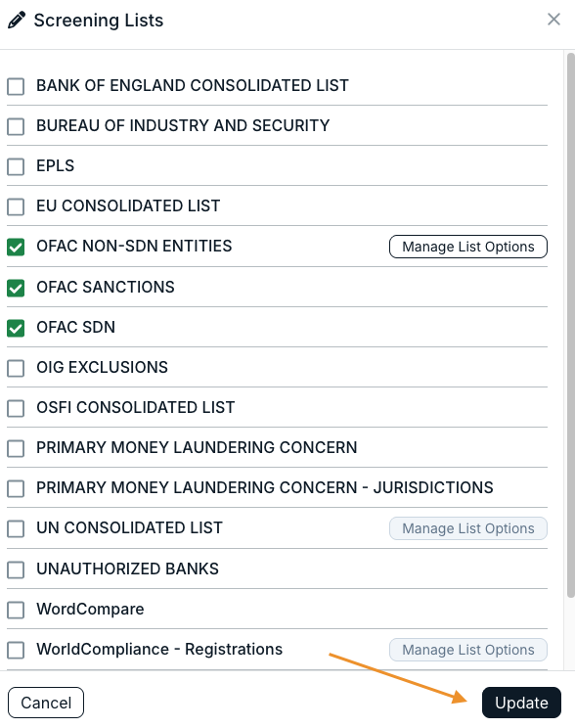
Task: Tick Primary Money Laundering Concern - Jurisdictions
Action: pyautogui.click(x=16, y=488)
